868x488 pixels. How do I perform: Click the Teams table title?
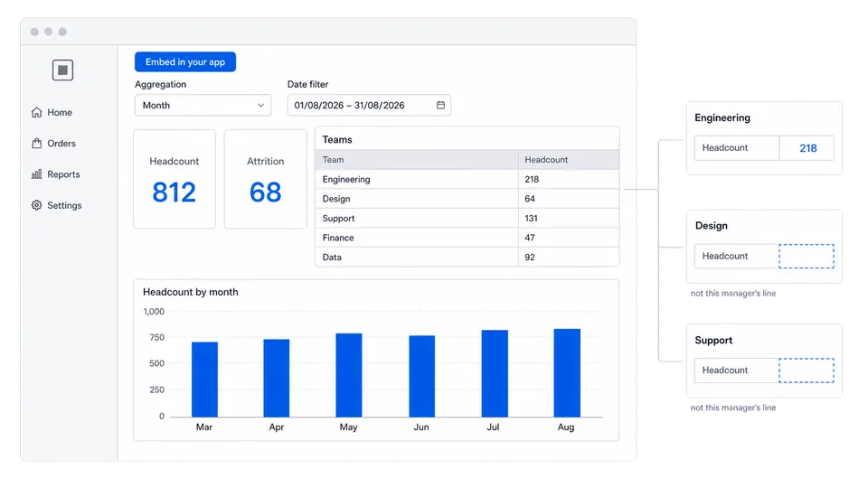pos(337,140)
